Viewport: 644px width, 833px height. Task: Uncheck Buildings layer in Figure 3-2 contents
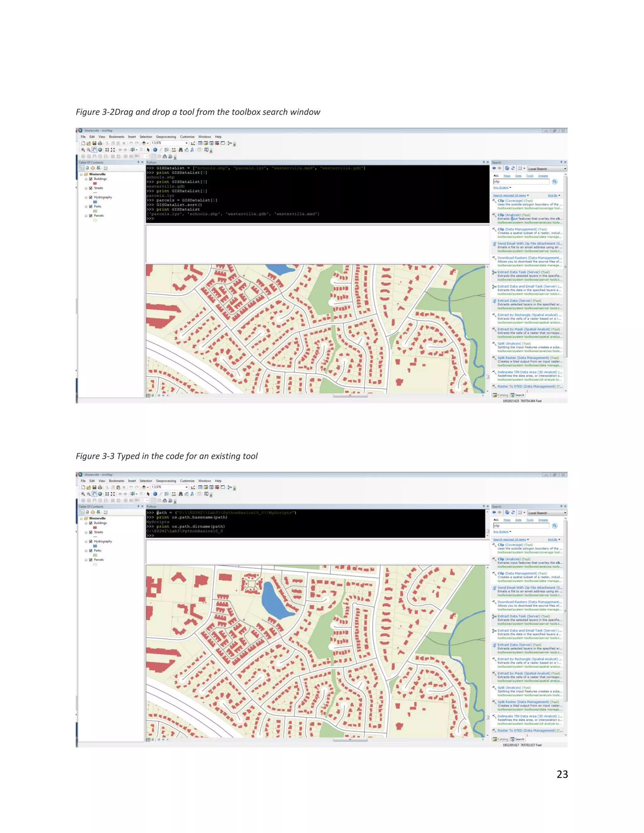point(91,179)
